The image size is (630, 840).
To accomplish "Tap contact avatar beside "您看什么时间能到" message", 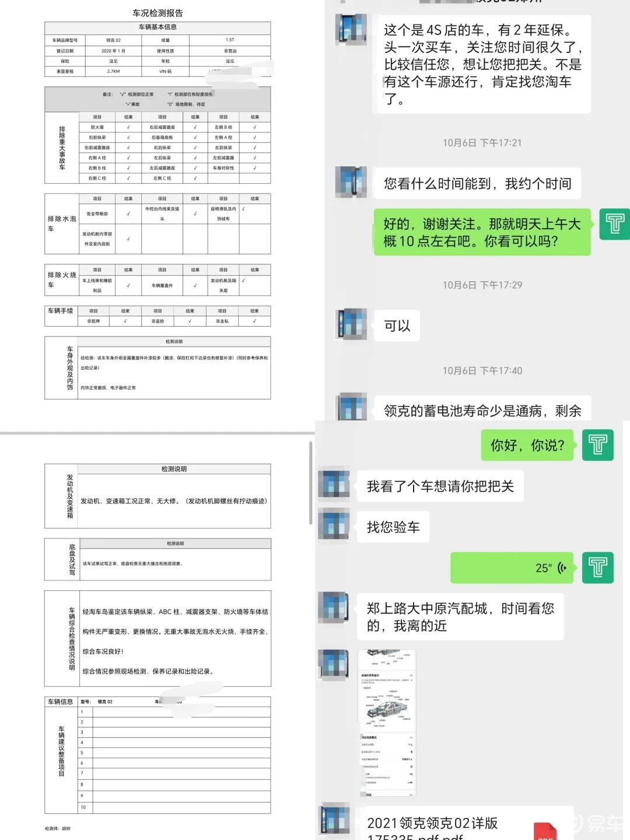I will point(351,181).
